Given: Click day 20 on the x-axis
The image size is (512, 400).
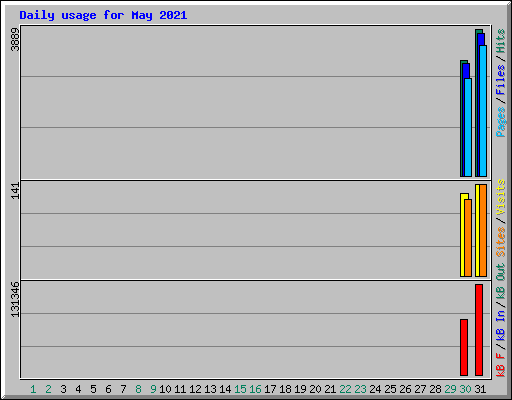Looking at the screenshot, I should click(x=315, y=389).
